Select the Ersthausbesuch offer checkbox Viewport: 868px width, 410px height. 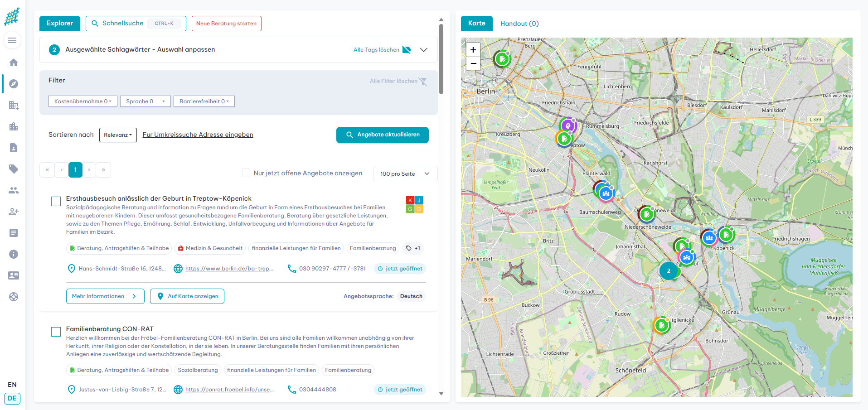click(x=56, y=202)
